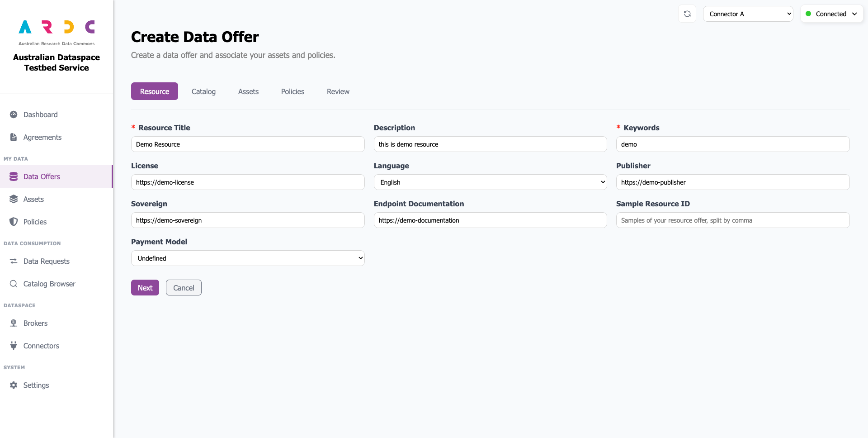Click the Next button
The height and width of the screenshot is (438, 868).
point(145,288)
